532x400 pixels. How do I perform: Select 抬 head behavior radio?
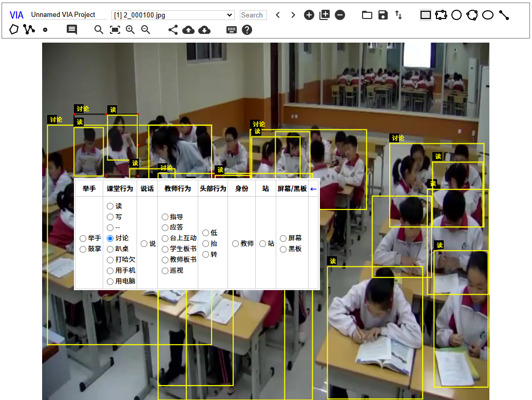205,243
